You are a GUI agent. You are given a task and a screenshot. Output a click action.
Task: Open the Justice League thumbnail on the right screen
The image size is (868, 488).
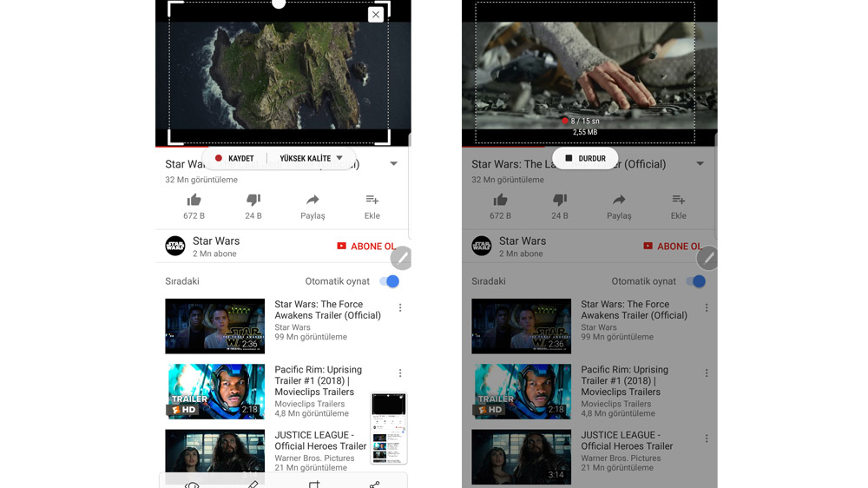click(x=521, y=457)
